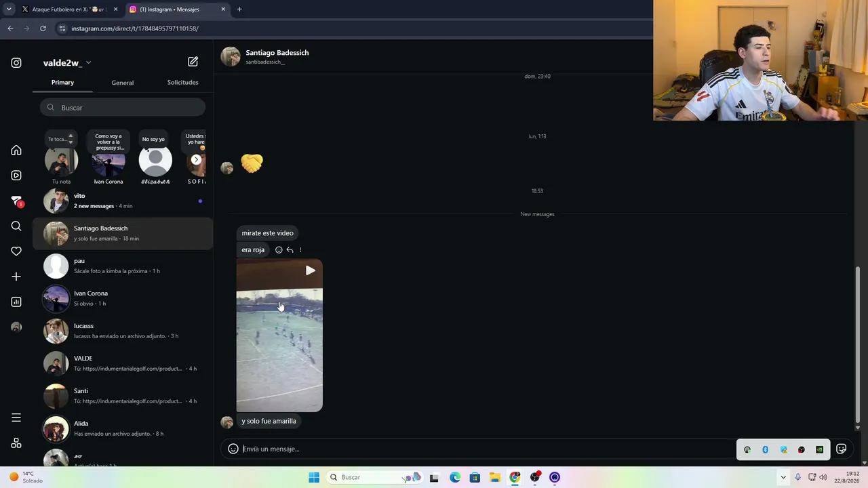Show next notes with arrow button
Screen dimensions: 868x488
pyautogui.click(x=196, y=160)
